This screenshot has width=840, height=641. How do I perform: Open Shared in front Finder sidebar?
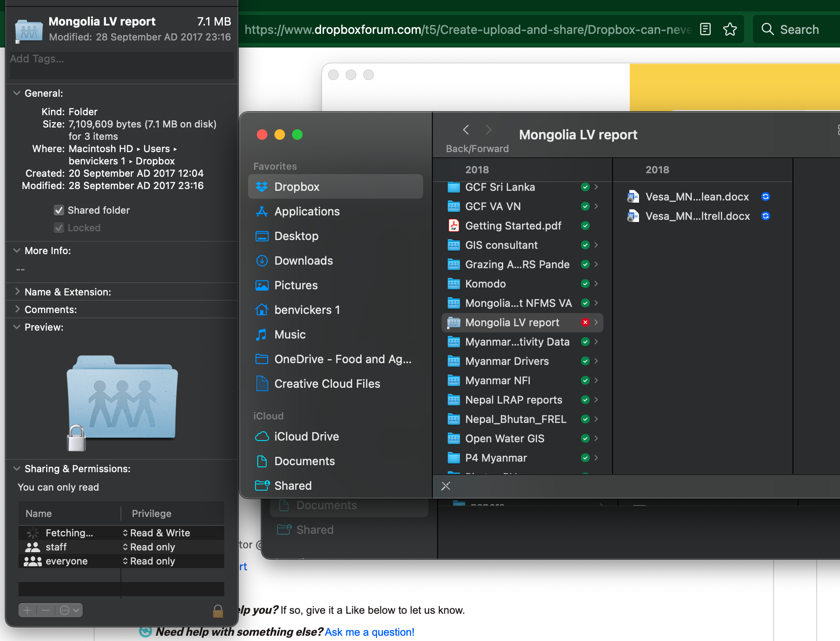pyautogui.click(x=335, y=485)
